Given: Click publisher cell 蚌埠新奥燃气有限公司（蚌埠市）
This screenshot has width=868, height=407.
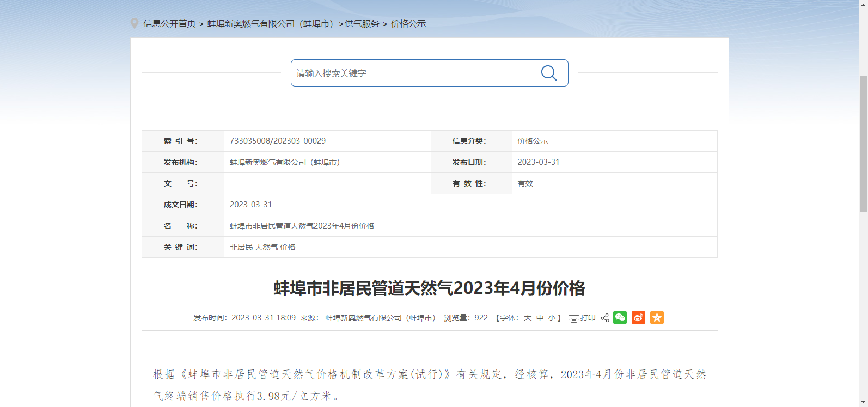Looking at the screenshot, I should pyautogui.click(x=327, y=162).
